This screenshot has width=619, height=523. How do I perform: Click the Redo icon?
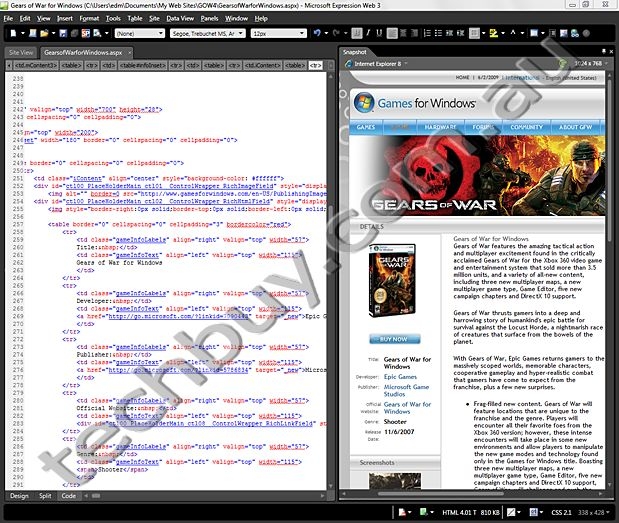(336, 34)
